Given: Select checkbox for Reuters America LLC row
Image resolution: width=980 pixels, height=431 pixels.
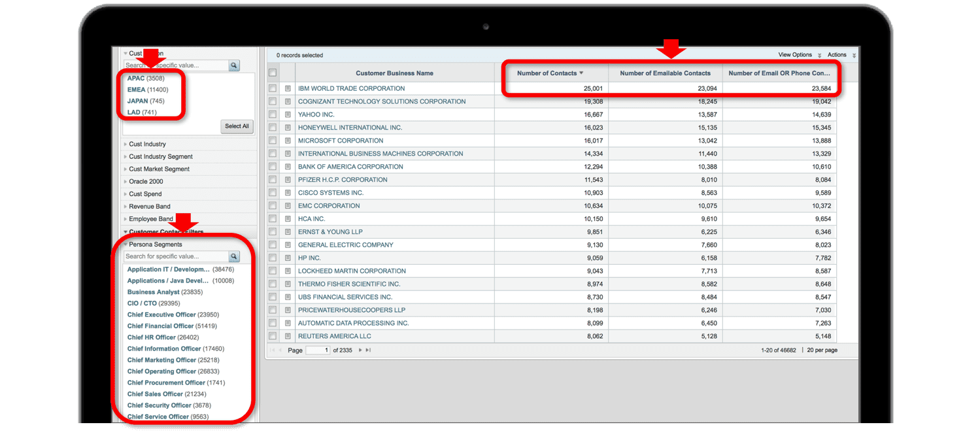Looking at the screenshot, I should click(x=273, y=336).
